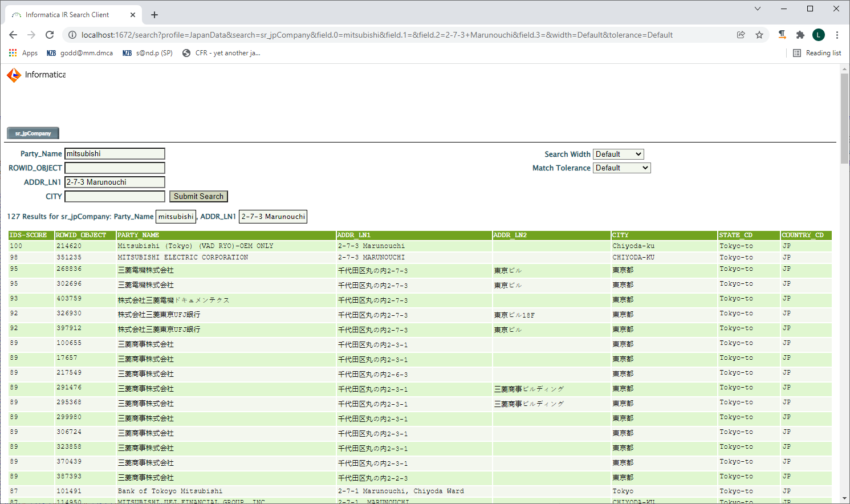850x504 pixels.
Task: Click the Informatica logo icon
Action: [x=14, y=75]
